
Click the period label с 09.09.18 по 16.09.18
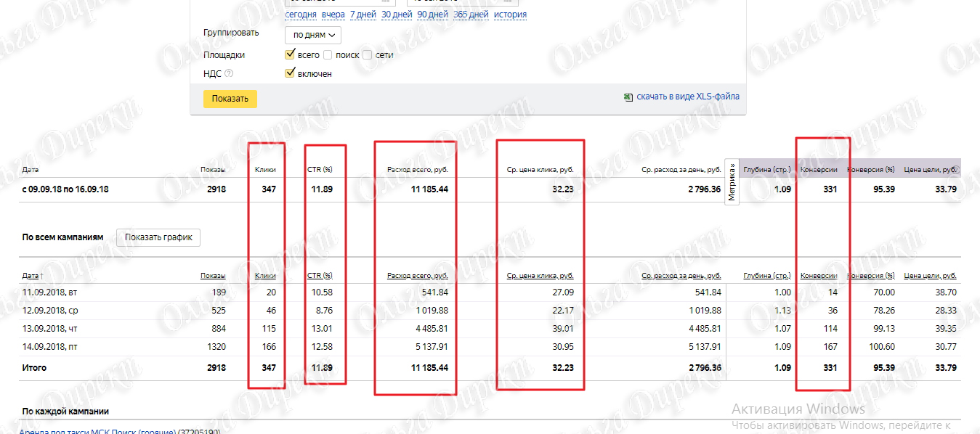(65, 189)
